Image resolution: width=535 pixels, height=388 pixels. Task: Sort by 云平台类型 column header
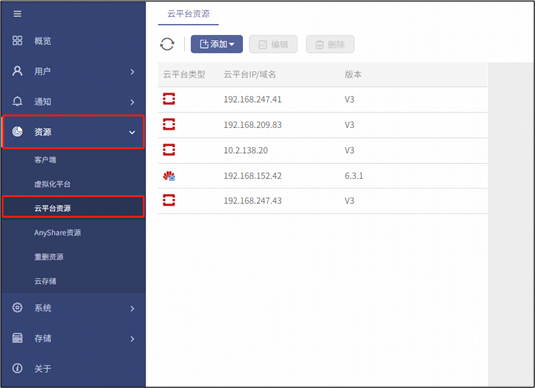point(184,74)
